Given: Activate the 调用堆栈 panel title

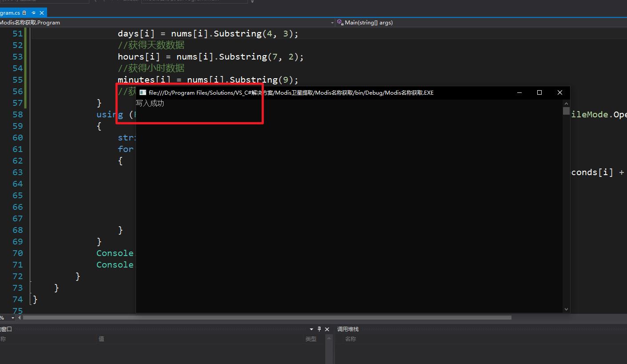Looking at the screenshot, I should click(x=347, y=329).
